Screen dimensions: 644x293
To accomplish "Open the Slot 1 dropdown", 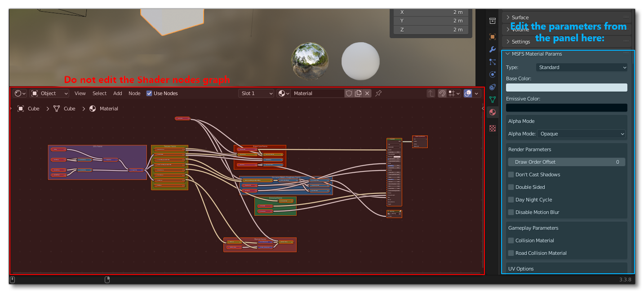I will pyautogui.click(x=256, y=93).
